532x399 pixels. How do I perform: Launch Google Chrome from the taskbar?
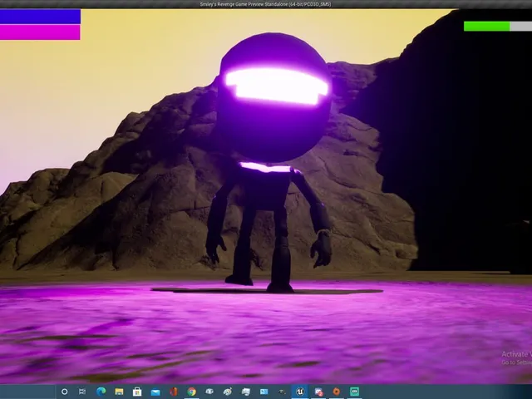pyautogui.click(x=192, y=392)
